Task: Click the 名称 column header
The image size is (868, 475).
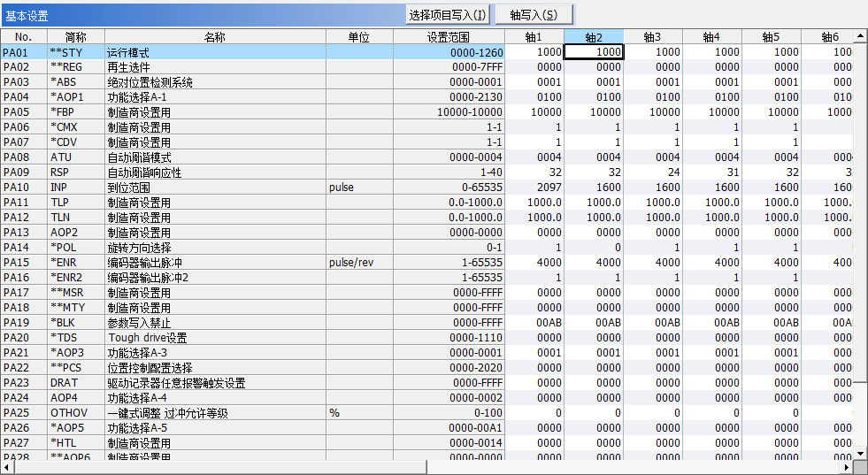Action: coord(215,37)
